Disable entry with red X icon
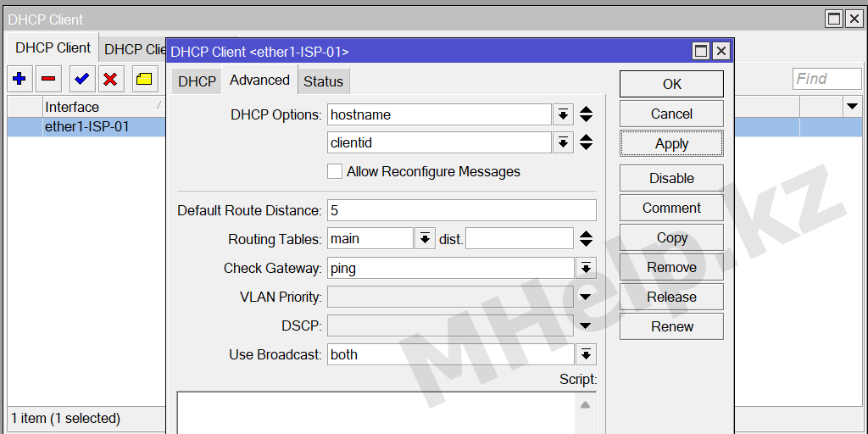The image size is (868, 434). click(x=111, y=79)
